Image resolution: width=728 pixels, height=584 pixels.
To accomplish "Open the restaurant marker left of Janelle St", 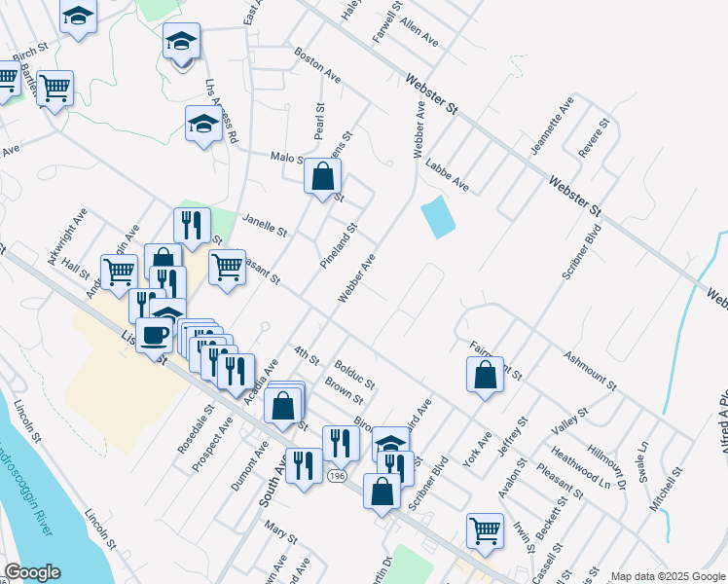I will click(x=192, y=228).
